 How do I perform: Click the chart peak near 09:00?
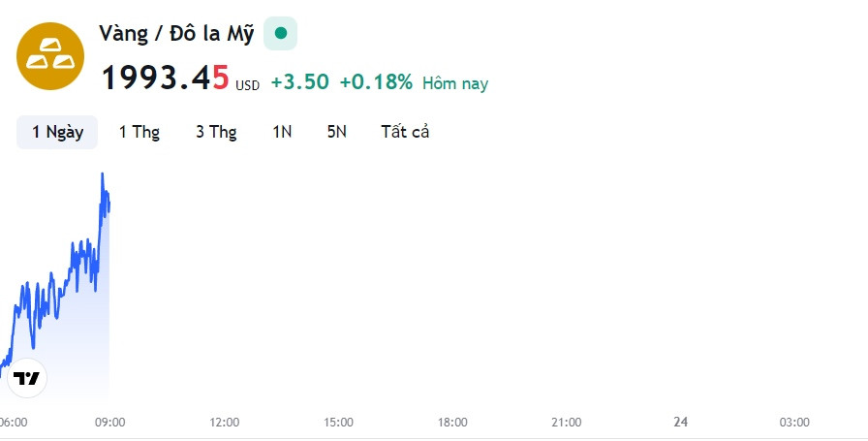pyautogui.click(x=103, y=174)
